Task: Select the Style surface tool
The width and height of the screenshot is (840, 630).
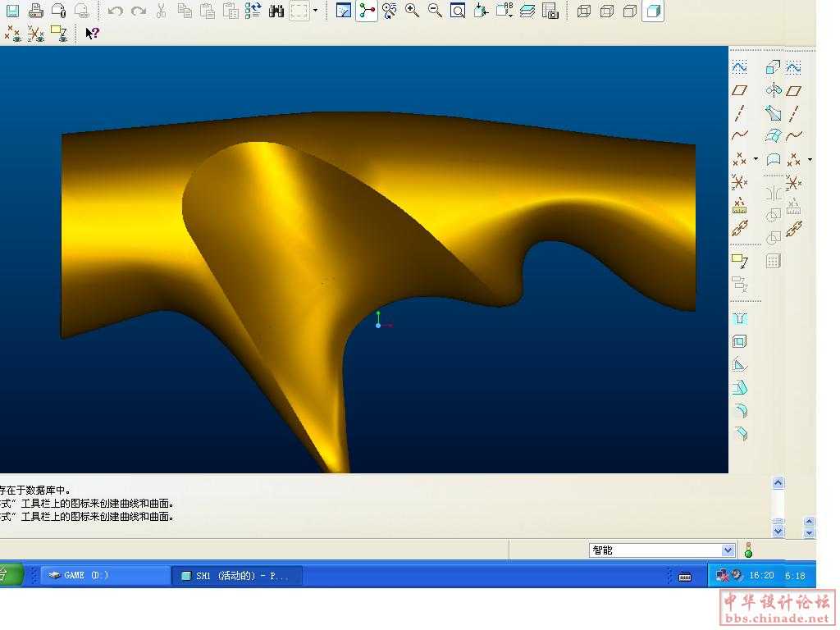Action: click(x=773, y=159)
